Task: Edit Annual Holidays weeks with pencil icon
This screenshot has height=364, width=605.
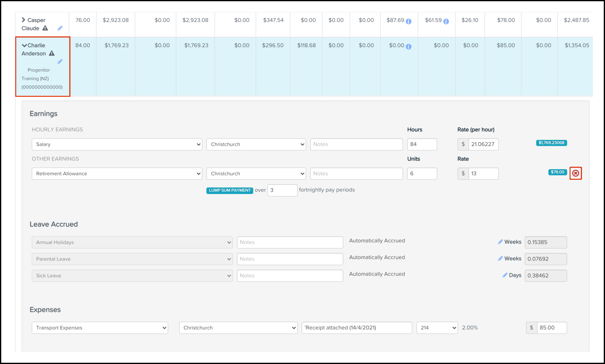Action: (x=500, y=242)
